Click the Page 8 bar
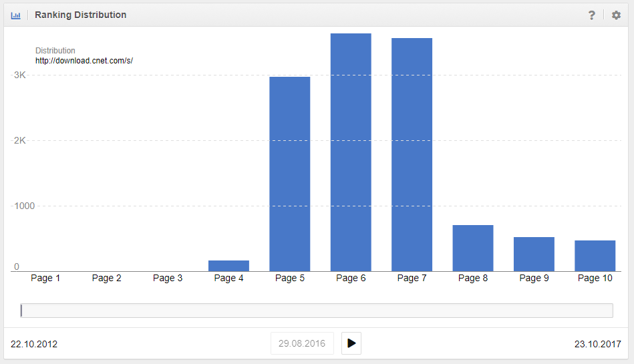 coord(472,248)
